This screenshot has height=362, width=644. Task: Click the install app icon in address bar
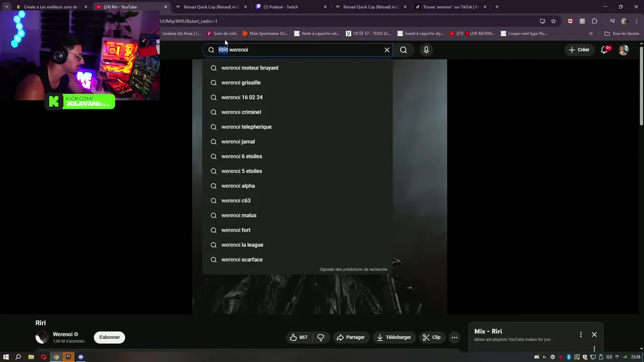pos(542,21)
